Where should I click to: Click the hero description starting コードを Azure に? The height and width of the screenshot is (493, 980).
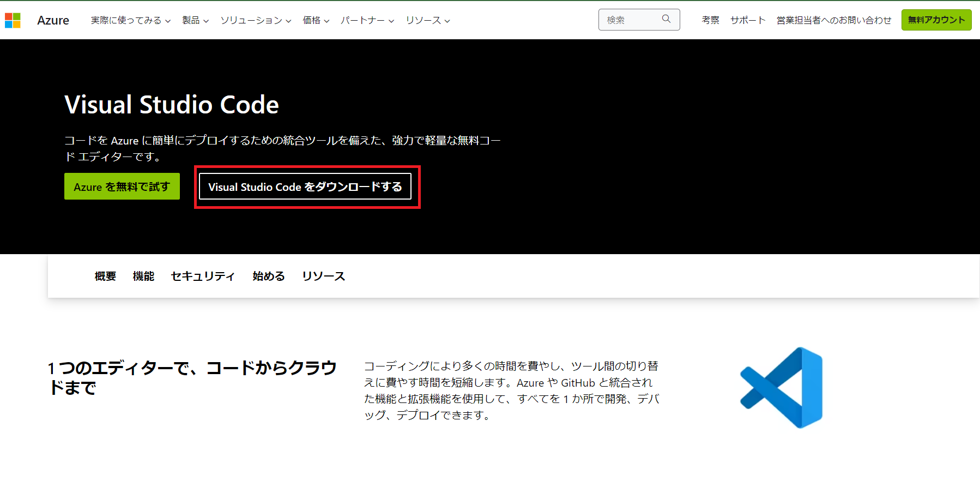tap(282, 148)
